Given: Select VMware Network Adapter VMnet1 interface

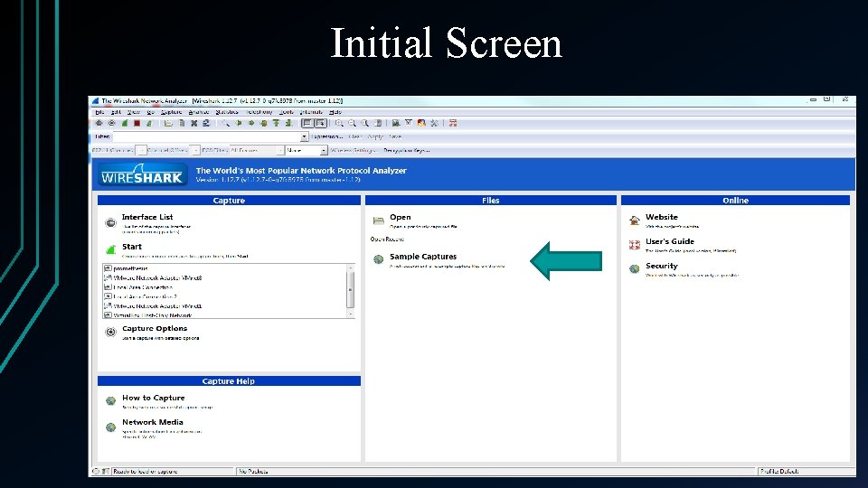Looking at the screenshot, I should (157, 306).
